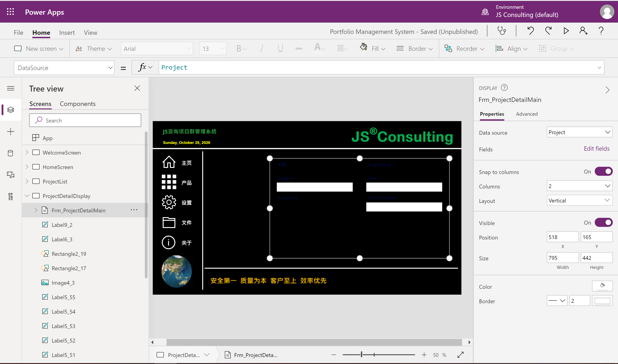The height and width of the screenshot is (364, 618).
Task: Open more options for Frm_ProjectDetailMain
Action: (x=134, y=210)
